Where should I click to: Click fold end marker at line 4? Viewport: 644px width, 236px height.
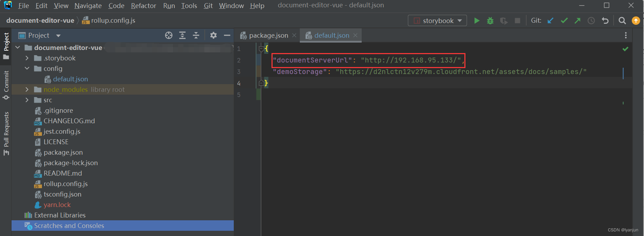coord(261,83)
